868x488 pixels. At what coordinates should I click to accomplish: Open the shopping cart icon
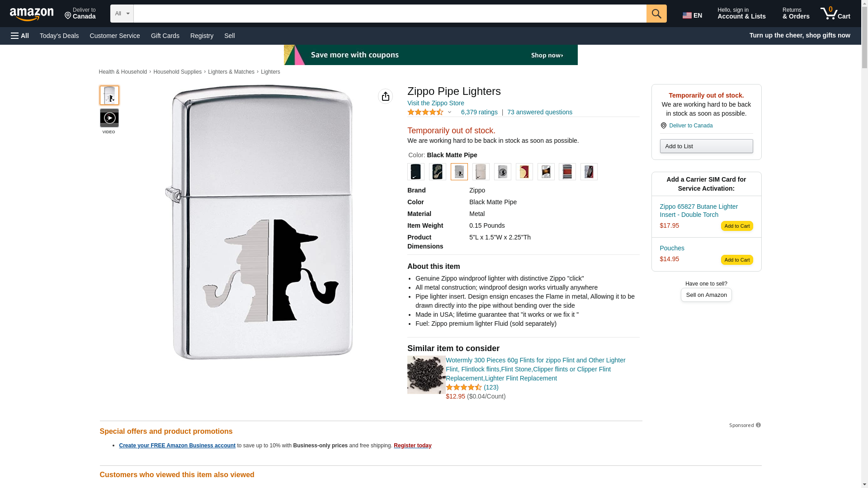pyautogui.click(x=835, y=13)
